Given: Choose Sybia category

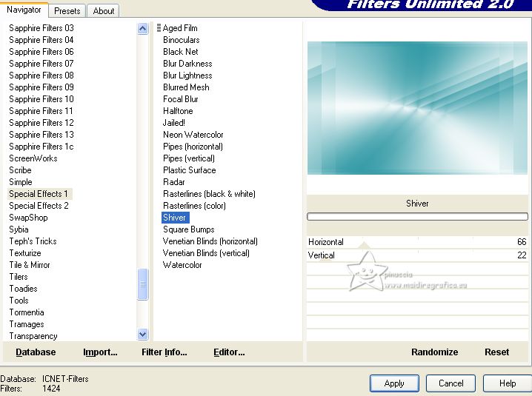Looking at the screenshot, I should [x=19, y=229].
